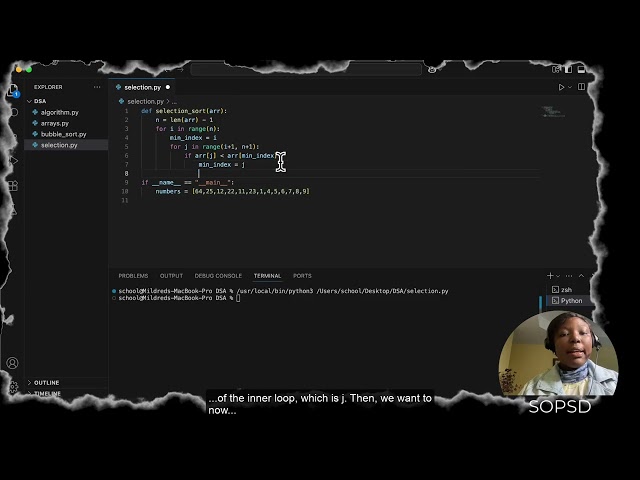Click the macOS yellow minimize button
640x480 pixels.
point(19,70)
